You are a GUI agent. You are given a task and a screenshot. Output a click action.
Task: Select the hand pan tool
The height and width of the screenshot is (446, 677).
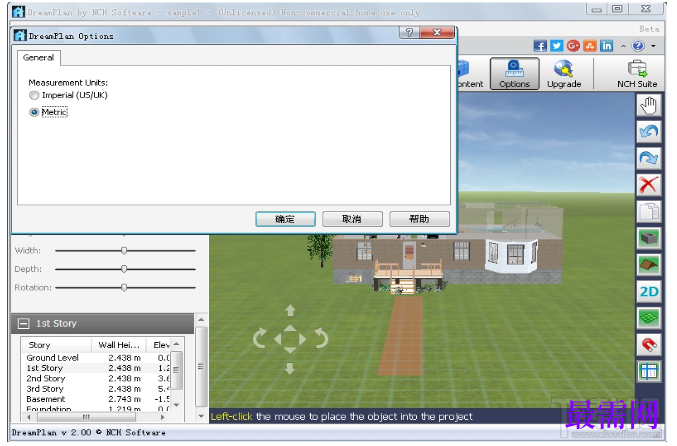tap(649, 105)
